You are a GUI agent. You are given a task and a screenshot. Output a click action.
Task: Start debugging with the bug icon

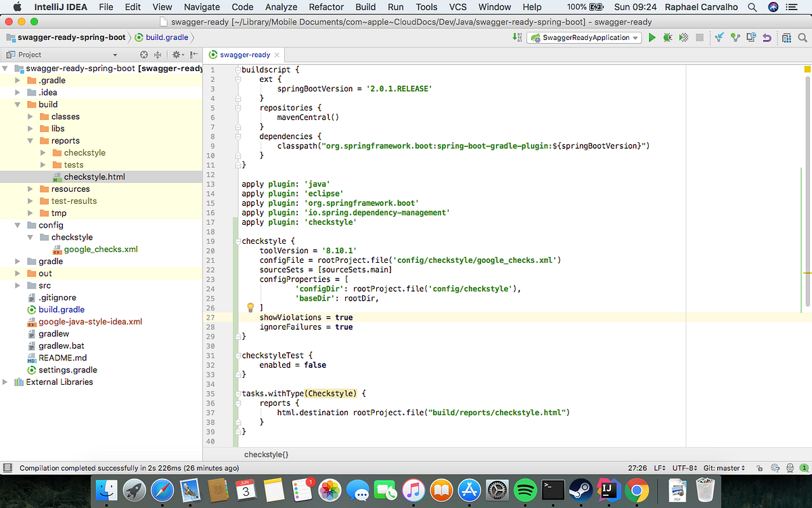pyautogui.click(x=669, y=39)
